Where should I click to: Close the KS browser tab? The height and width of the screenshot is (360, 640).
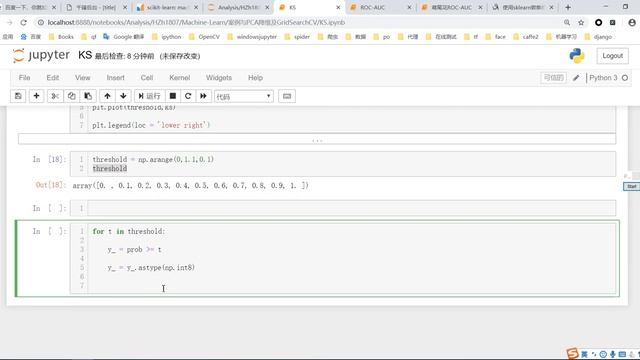338,7
